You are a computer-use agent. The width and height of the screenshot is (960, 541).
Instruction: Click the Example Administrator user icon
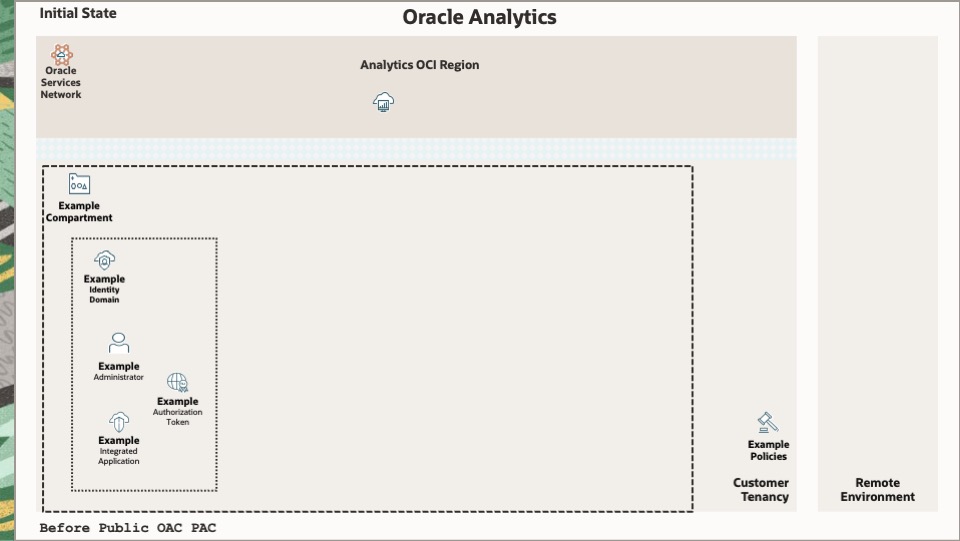click(x=119, y=344)
